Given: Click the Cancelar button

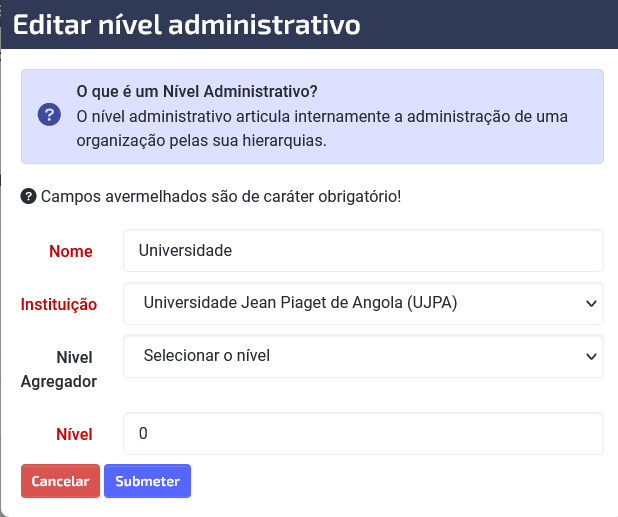Looking at the screenshot, I should click(x=60, y=481).
